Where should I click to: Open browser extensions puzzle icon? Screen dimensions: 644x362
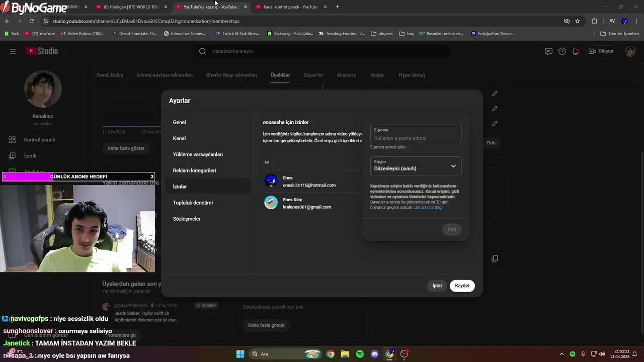[594, 21]
